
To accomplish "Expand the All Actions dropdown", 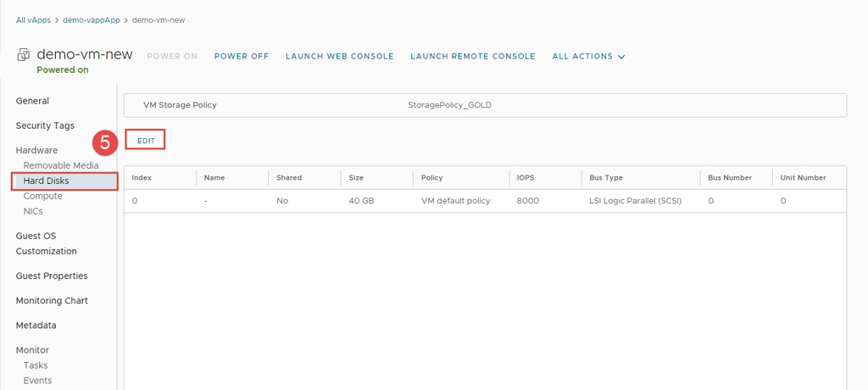I will pyautogui.click(x=588, y=57).
